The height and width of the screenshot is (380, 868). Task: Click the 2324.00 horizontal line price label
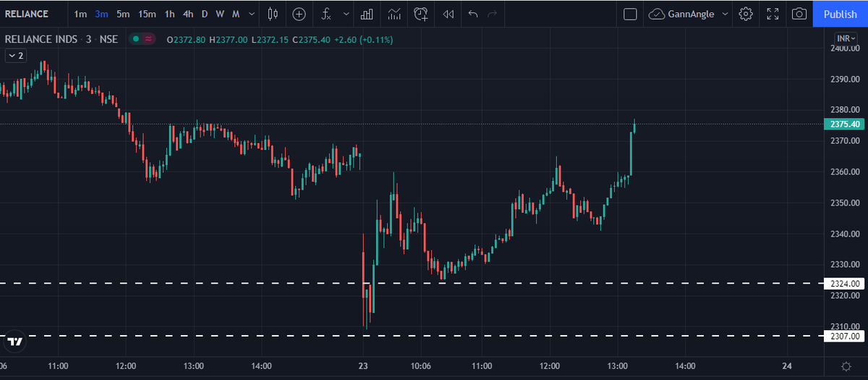pos(845,284)
